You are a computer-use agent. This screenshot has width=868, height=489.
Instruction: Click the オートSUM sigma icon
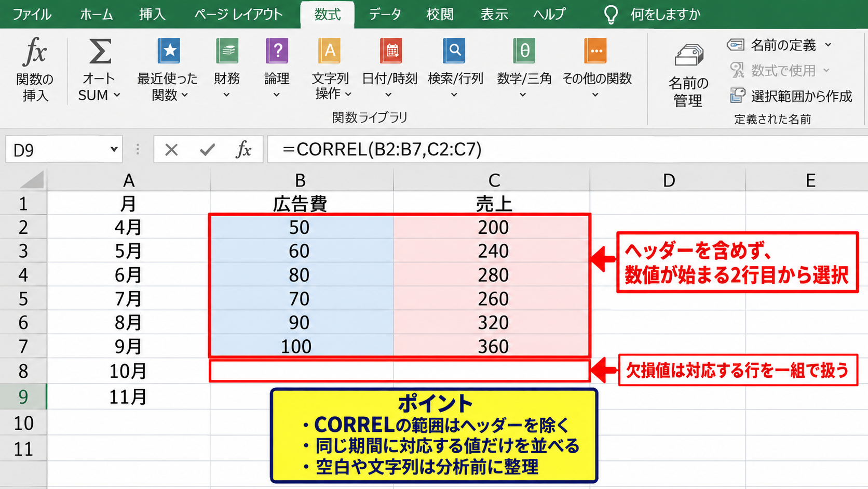click(99, 51)
